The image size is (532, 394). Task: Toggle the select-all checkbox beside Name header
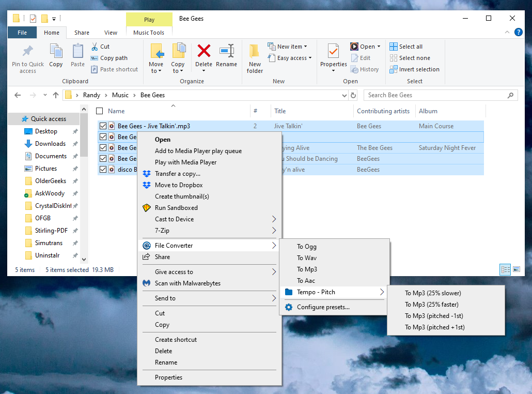(x=99, y=111)
